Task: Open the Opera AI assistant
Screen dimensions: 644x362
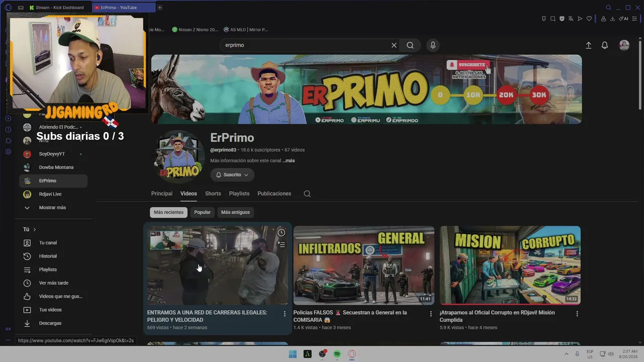Action: (624, 19)
